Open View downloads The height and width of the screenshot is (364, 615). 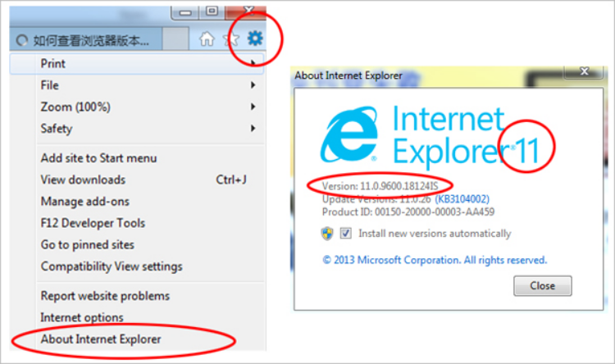click(137, 180)
